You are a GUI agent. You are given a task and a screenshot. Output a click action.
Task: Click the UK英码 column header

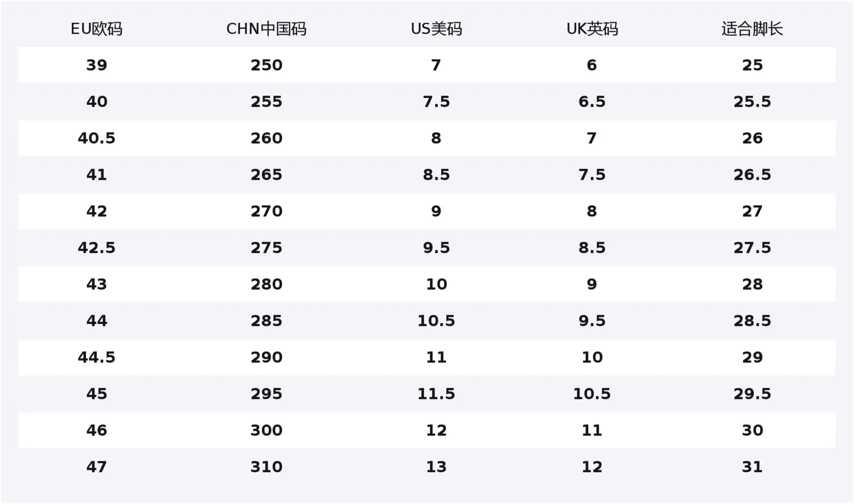point(592,29)
